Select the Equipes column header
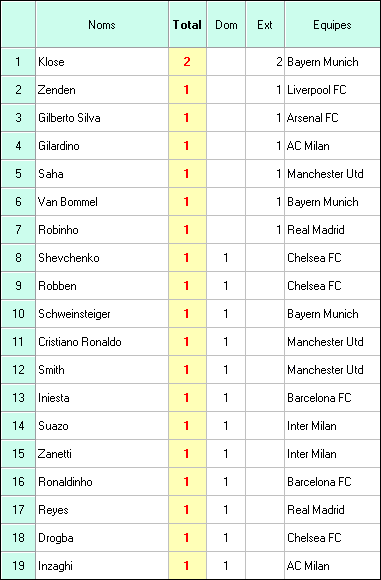The height and width of the screenshot is (580, 381). pos(332,24)
